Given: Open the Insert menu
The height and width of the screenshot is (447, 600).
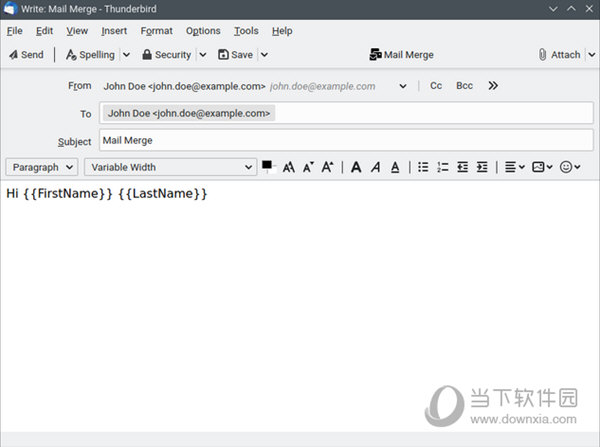Looking at the screenshot, I should click(114, 31).
